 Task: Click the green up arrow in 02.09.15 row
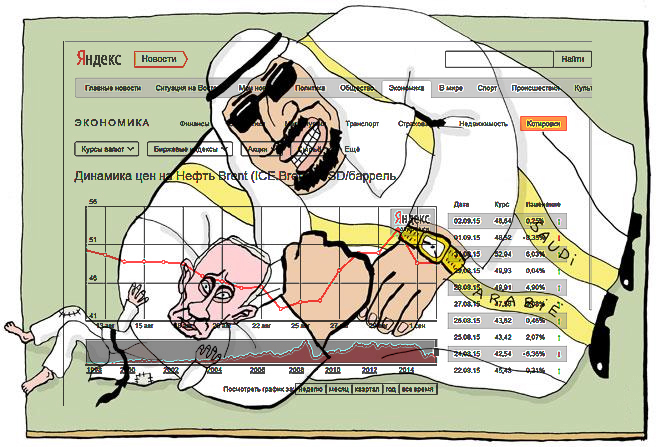pos(559,221)
